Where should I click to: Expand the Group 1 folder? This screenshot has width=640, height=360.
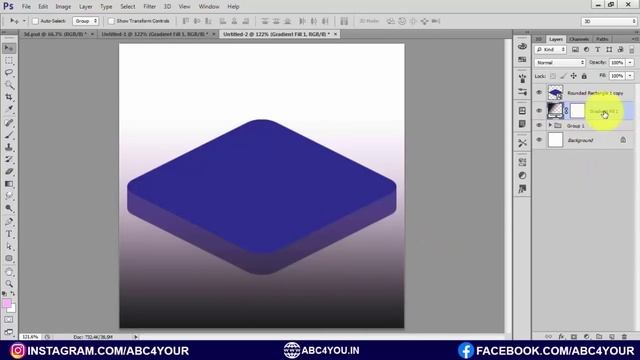click(x=550, y=125)
